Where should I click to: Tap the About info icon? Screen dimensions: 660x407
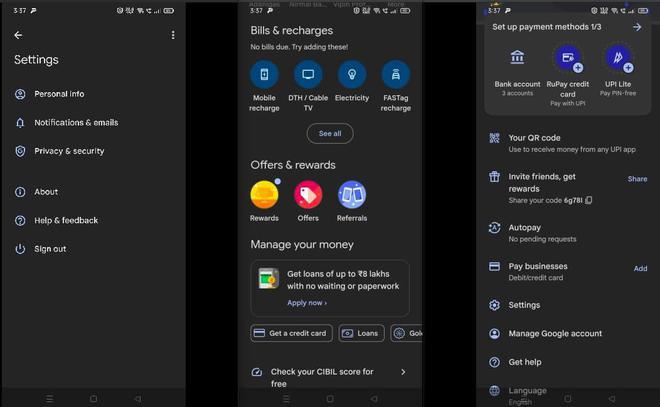point(20,192)
